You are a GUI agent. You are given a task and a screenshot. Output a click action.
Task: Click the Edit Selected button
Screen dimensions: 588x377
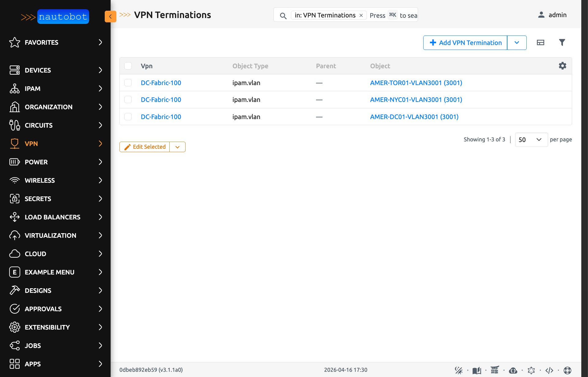[144, 147]
